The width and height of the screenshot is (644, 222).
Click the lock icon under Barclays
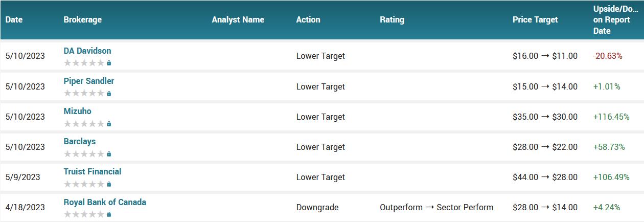coord(109,154)
